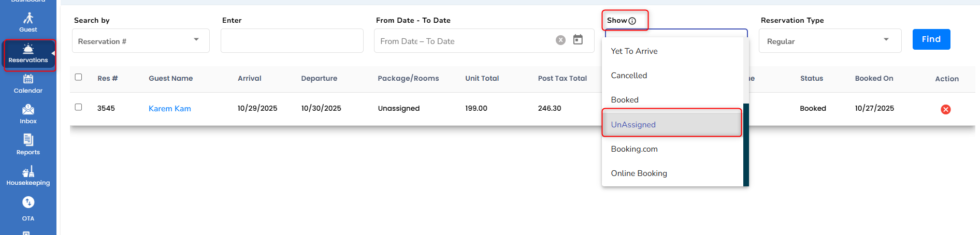This screenshot has height=235, width=980.
Task: Open Housekeeping from the sidebar
Action: (28, 175)
